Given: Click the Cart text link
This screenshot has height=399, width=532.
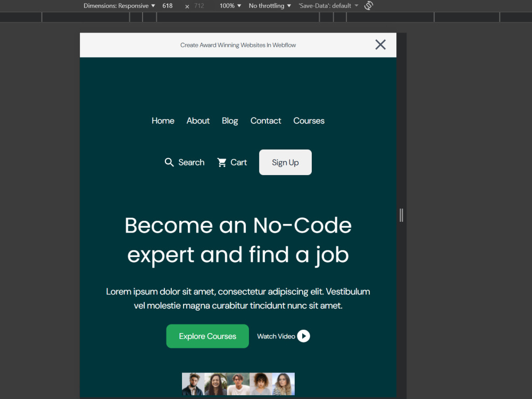Looking at the screenshot, I should (238, 162).
